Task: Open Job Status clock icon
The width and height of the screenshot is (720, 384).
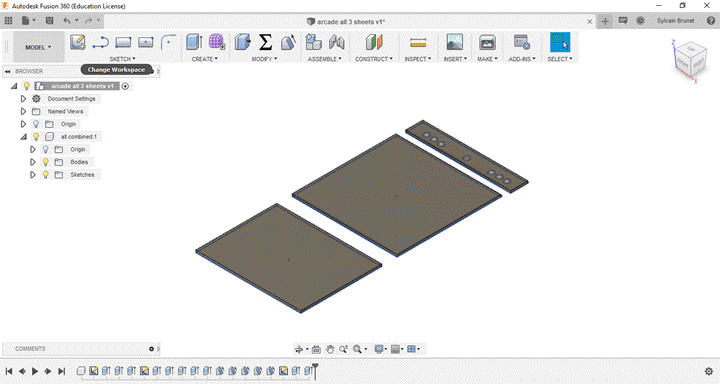Action: [640, 21]
